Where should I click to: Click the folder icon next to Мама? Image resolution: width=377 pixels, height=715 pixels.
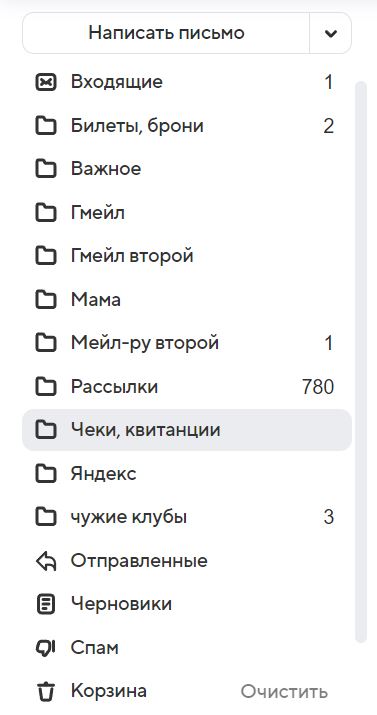tap(46, 300)
